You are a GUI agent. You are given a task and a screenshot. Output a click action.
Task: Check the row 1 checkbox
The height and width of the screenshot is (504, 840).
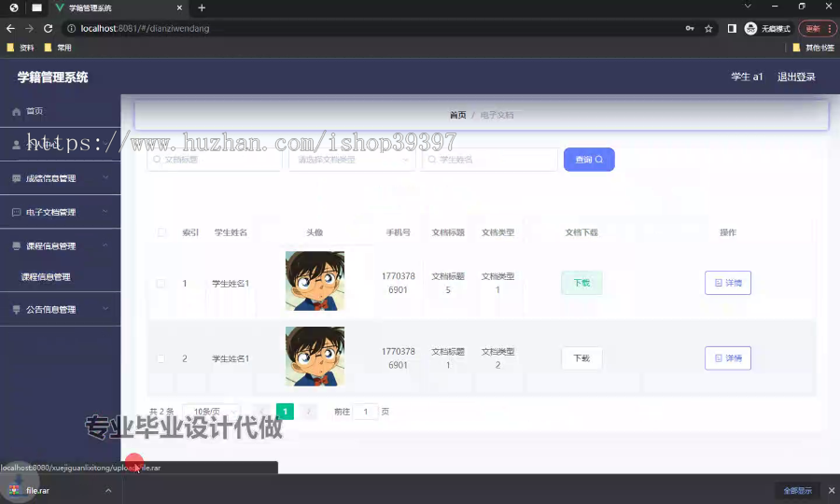(161, 284)
